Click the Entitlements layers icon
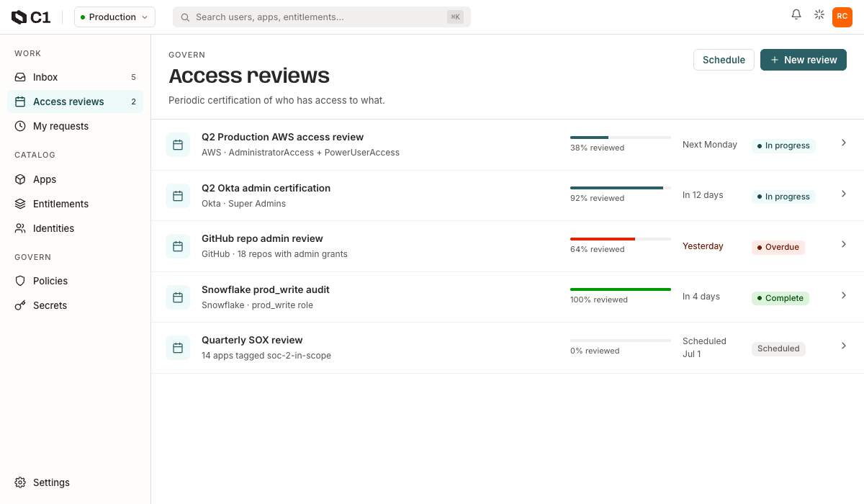The width and height of the screenshot is (864, 504). click(20, 204)
